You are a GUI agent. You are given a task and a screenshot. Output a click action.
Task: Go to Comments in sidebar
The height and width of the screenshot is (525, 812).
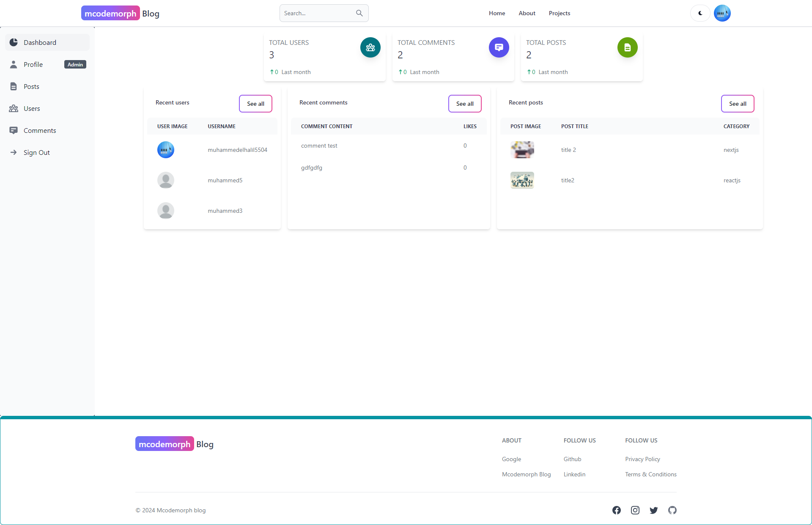(x=40, y=130)
